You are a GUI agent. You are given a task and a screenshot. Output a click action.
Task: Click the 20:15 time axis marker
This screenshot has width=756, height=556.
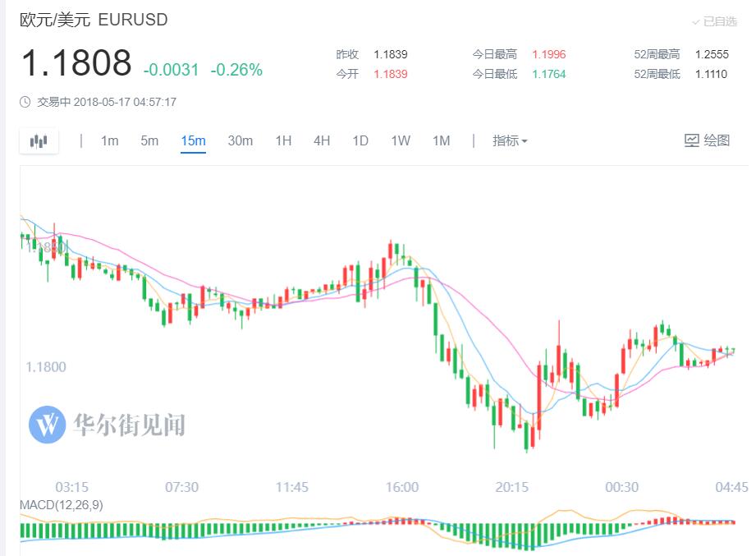(511, 487)
